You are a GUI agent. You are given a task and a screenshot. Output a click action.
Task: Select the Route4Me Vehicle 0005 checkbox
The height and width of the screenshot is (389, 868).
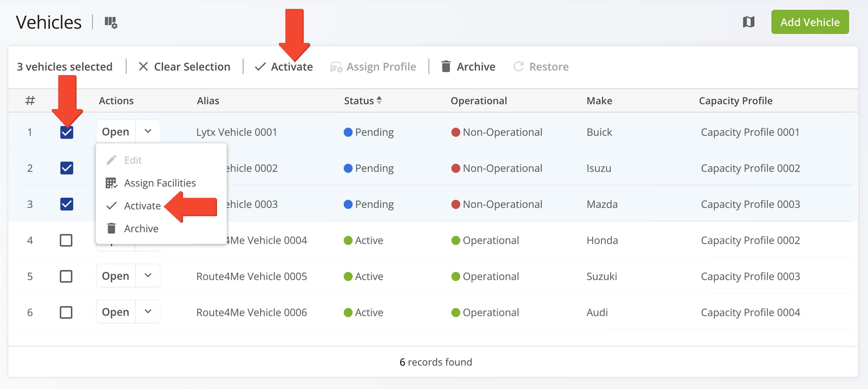[66, 277]
